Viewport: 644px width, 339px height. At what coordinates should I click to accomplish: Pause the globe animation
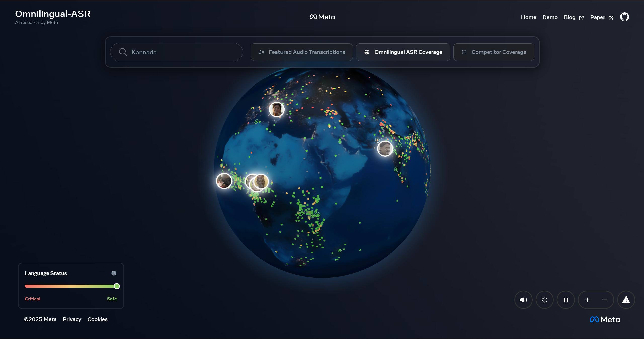(x=566, y=300)
